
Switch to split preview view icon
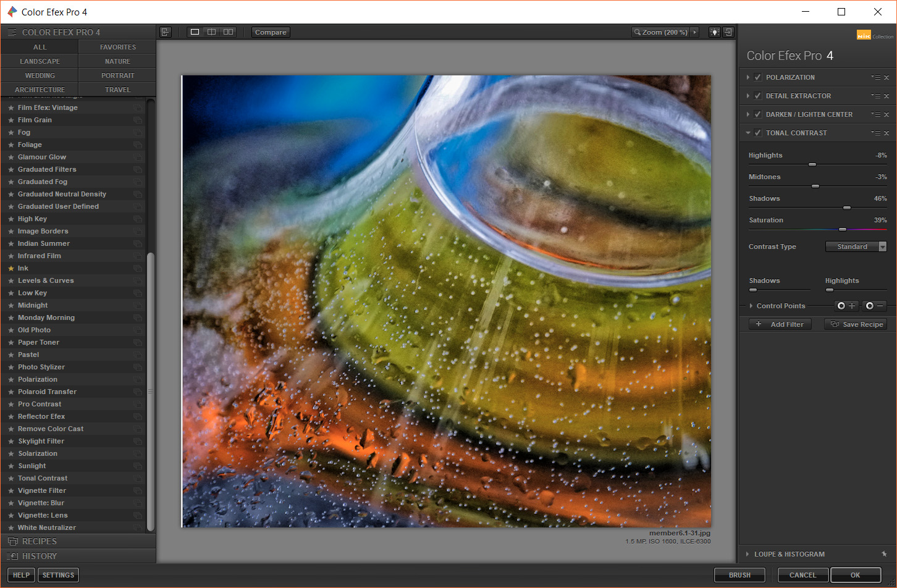pyautogui.click(x=211, y=32)
